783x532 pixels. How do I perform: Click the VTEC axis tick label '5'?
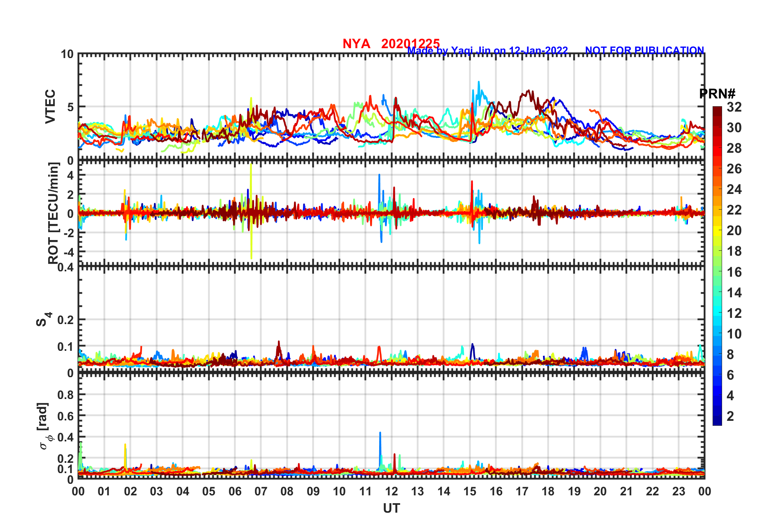(x=70, y=107)
